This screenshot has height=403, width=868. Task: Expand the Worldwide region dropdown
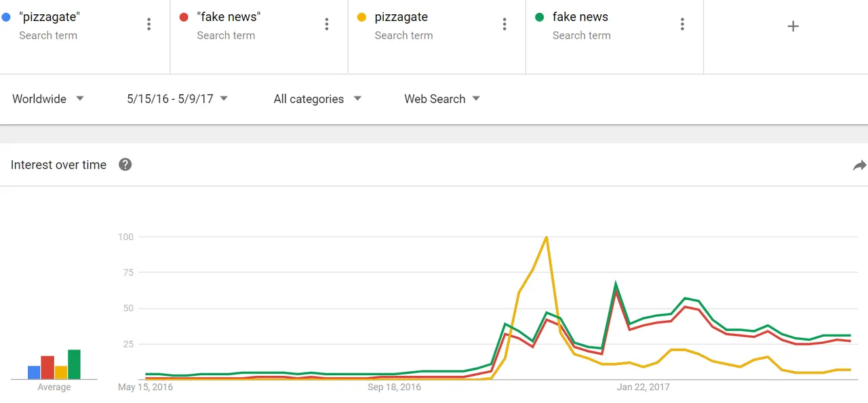click(48, 99)
